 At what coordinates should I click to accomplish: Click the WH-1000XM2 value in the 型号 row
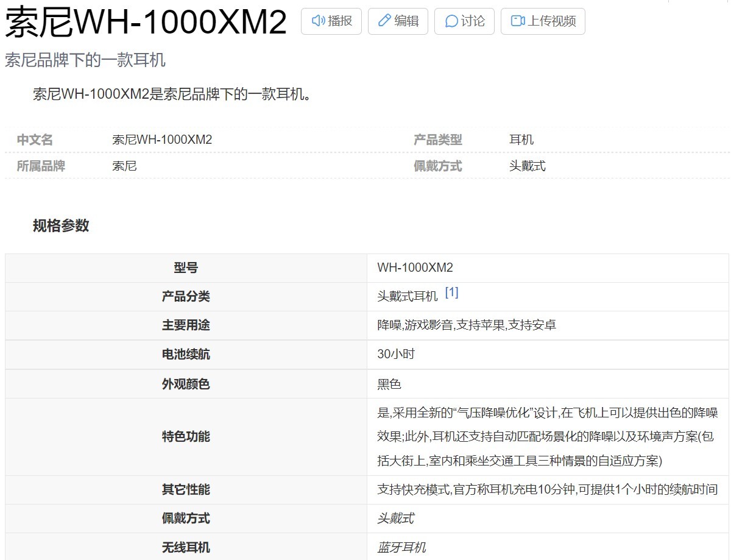tap(415, 268)
